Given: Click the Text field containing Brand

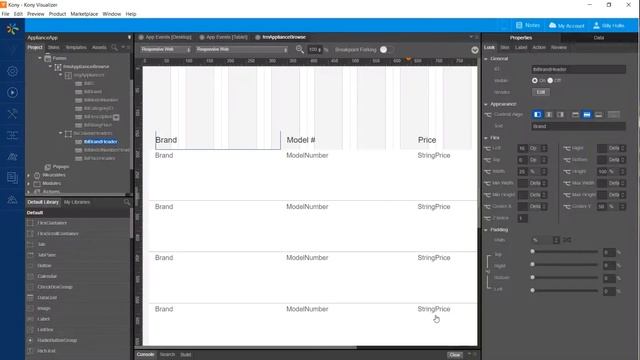Looking at the screenshot, I should [x=578, y=127].
